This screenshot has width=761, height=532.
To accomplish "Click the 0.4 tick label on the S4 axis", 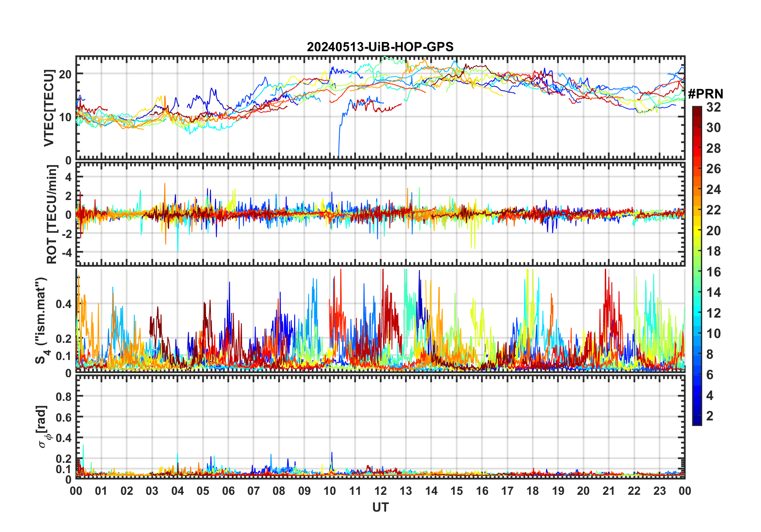I will click(64, 304).
